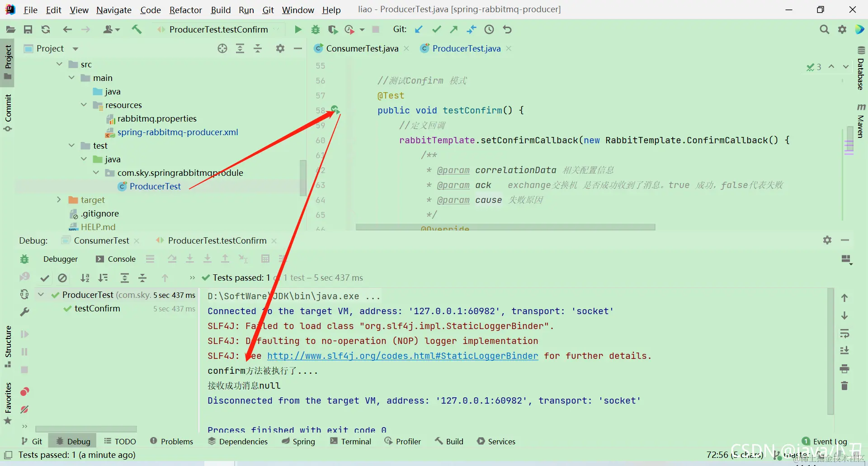Select spring-rabbitmq-producer.xml in project tree
Image resolution: width=868 pixels, height=466 pixels.
pyautogui.click(x=178, y=132)
